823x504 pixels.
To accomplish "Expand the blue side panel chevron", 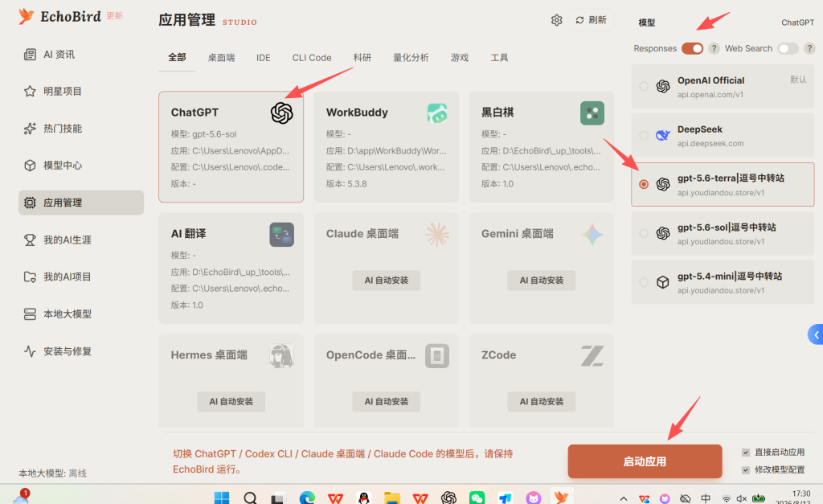I will click(816, 334).
